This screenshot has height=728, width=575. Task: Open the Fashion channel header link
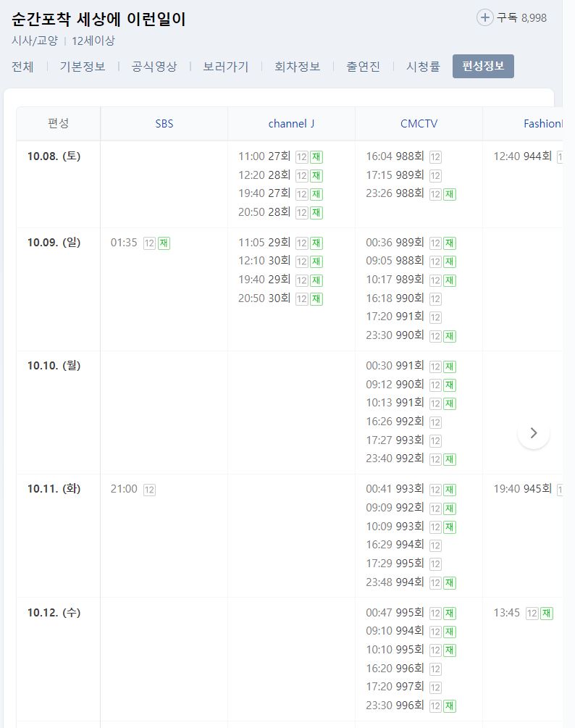543,123
